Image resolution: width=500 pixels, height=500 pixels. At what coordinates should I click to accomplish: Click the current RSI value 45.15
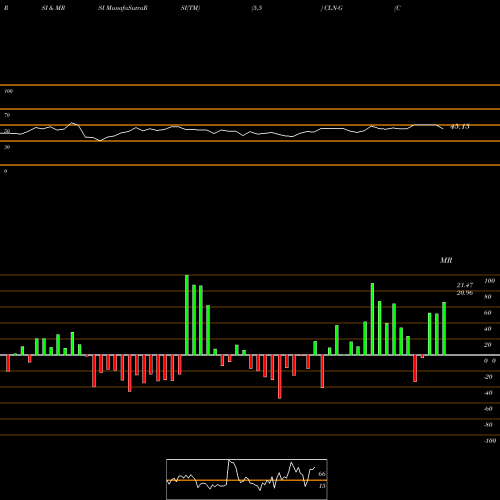[460, 127]
